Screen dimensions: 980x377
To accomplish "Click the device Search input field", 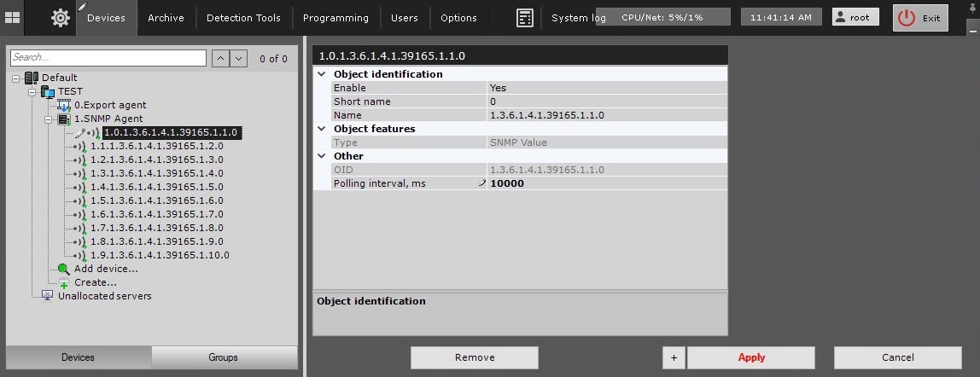I will pos(108,58).
